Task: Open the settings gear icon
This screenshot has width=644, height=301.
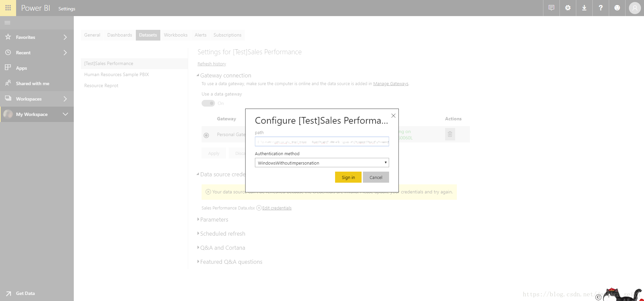Action: tap(568, 8)
